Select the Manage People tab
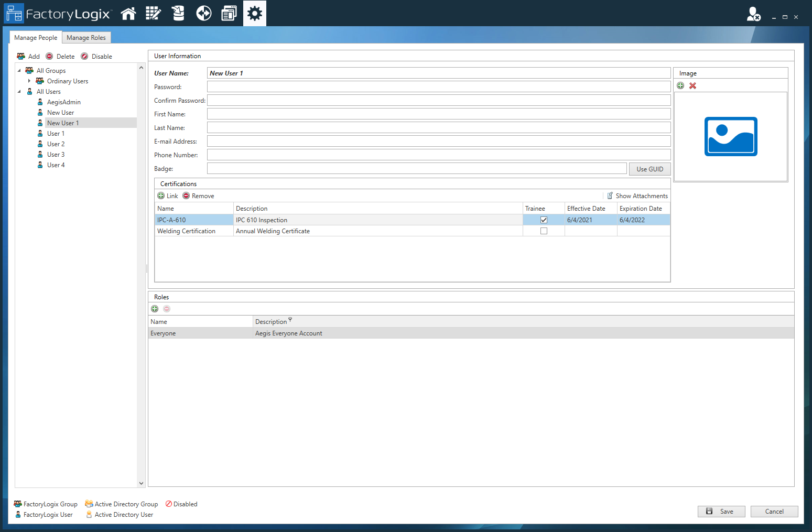This screenshot has width=812, height=532. click(x=36, y=38)
